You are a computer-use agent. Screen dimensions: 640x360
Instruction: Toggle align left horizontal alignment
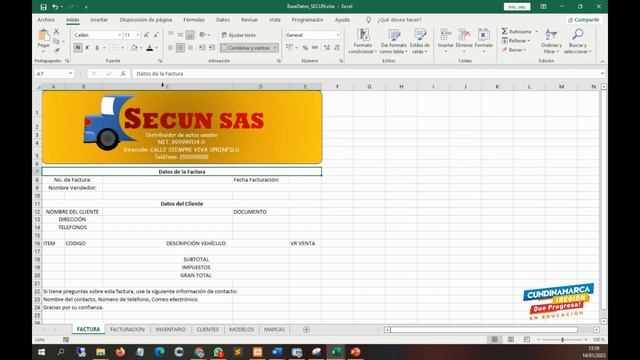pyautogui.click(x=171, y=48)
